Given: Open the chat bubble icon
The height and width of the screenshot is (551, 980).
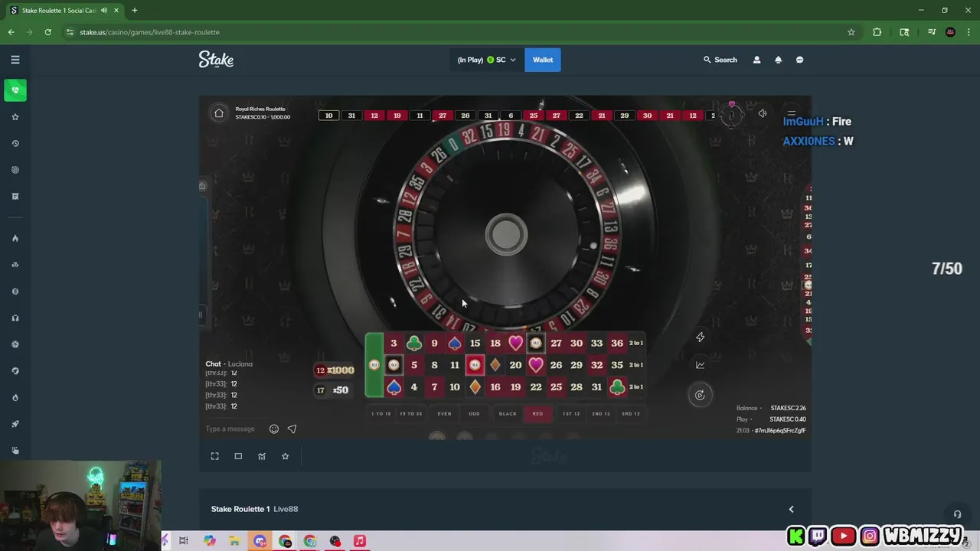Looking at the screenshot, I should click(799, 60).
